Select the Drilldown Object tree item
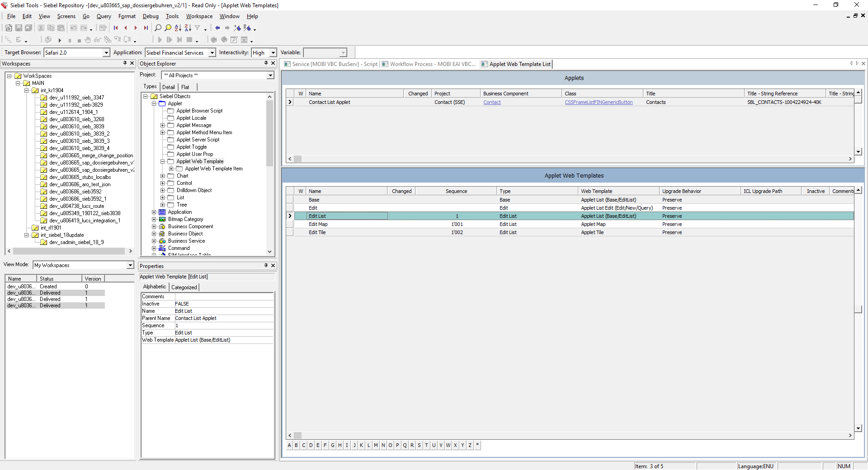Viewport: 868px width, 470px height. pyautogui.click(x=194, y=190)
